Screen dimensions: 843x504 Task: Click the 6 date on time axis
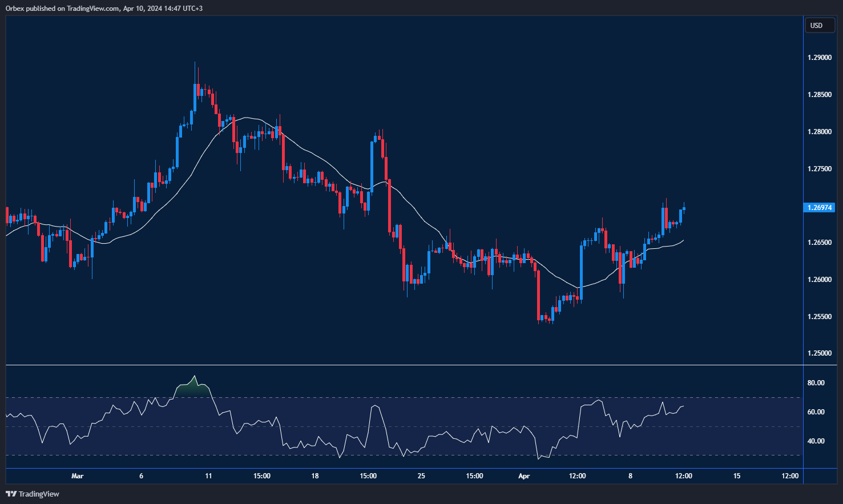click(x=141, y=476)
